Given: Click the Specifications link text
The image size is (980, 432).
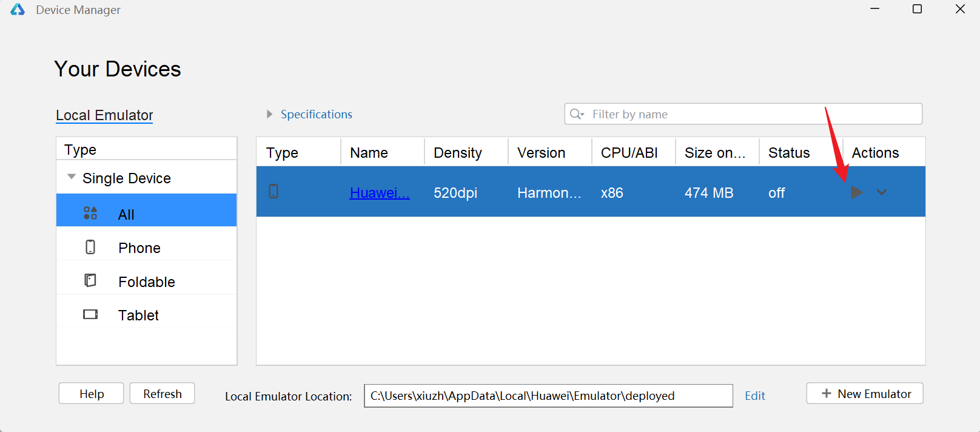Looking at the screenshot, I should tap(316, 114).
